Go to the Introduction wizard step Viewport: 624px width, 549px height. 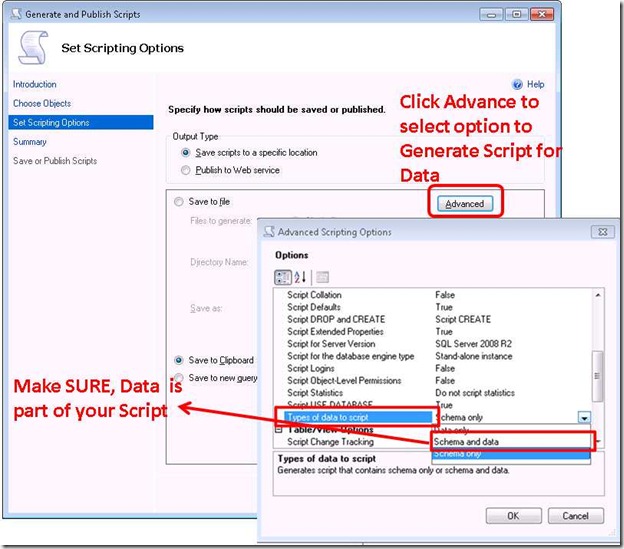click(x=35, y=84)
